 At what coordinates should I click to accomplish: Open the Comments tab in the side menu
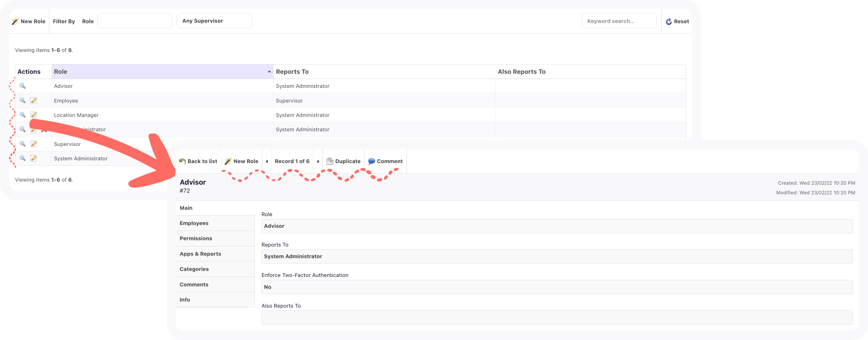click(x=215, y=285)
